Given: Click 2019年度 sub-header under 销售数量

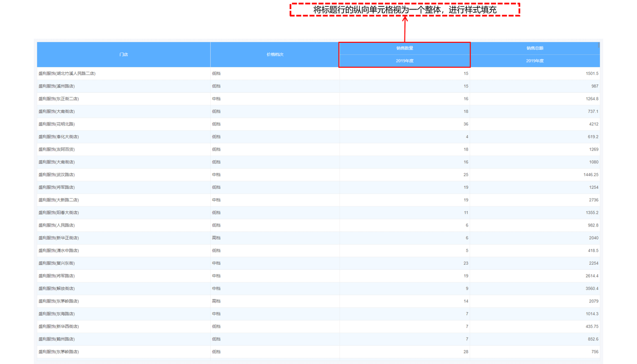Looking at the screenshot, I should coord(404,61).
